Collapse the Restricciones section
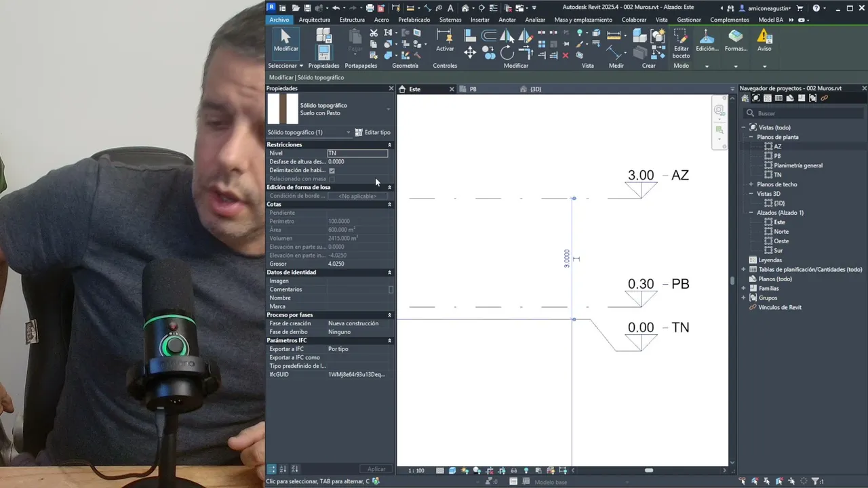Screen dimensions: 868x488 [x=389, y=145]
